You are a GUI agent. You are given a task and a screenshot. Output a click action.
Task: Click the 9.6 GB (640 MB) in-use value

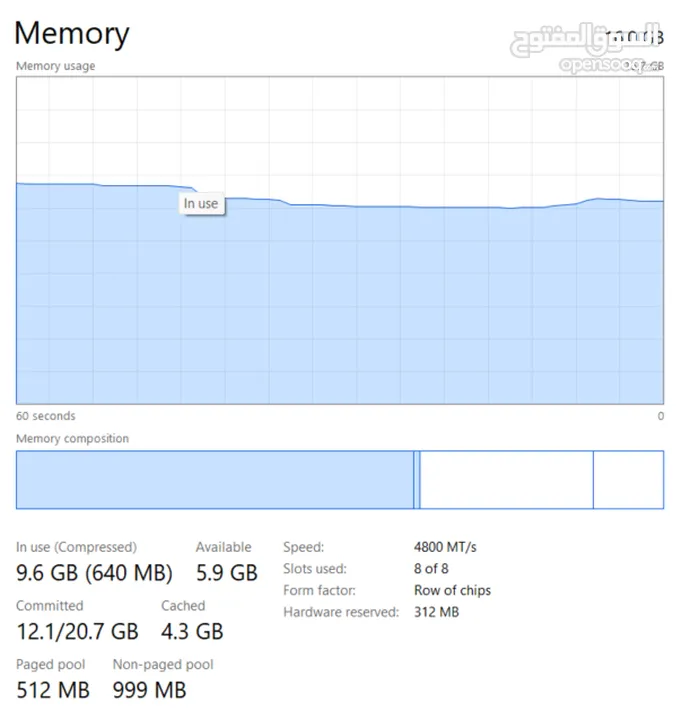[94, 573]
